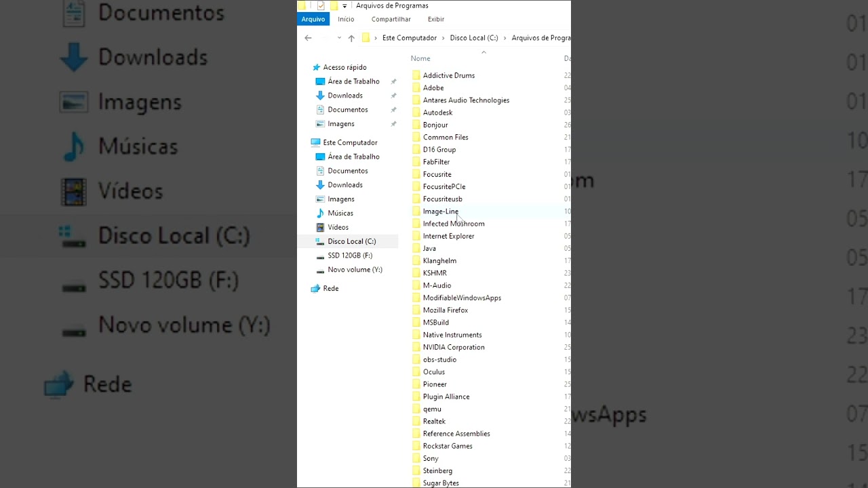Open Área de Trabalho under Acesso rápido
The width and height of the screenshot is (868, 488).
click(x=353, y=81)
